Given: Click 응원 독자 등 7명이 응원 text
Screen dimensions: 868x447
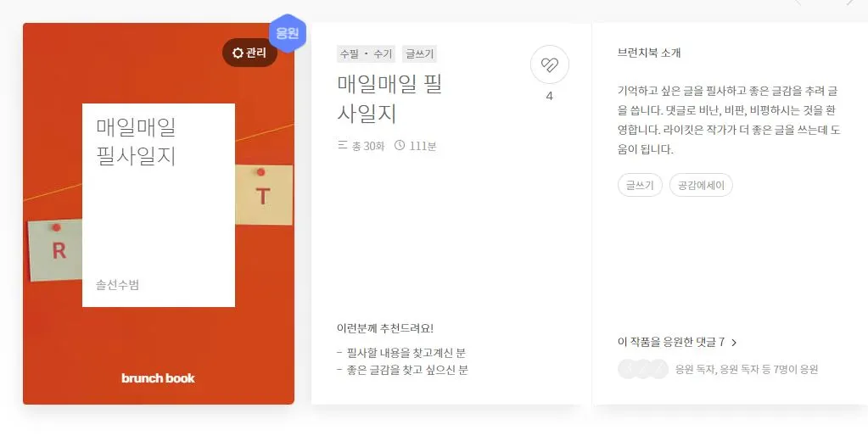Looking at the screenshot, I should click(746, 369).
